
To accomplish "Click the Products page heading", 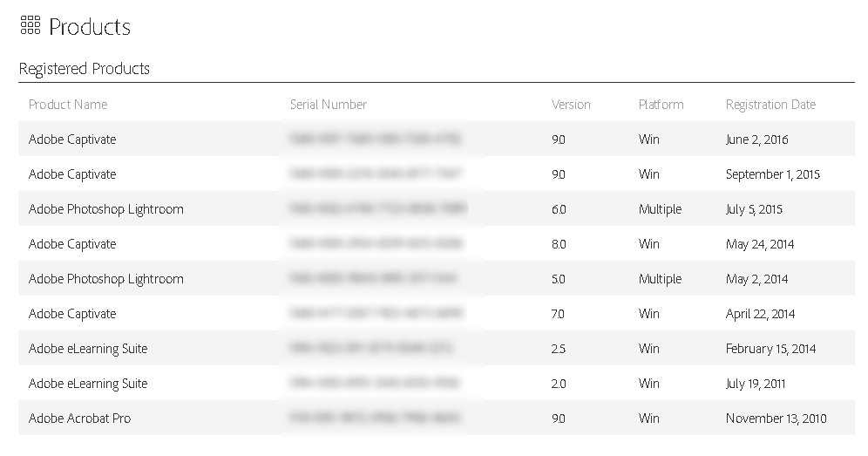I will point(90,27).
